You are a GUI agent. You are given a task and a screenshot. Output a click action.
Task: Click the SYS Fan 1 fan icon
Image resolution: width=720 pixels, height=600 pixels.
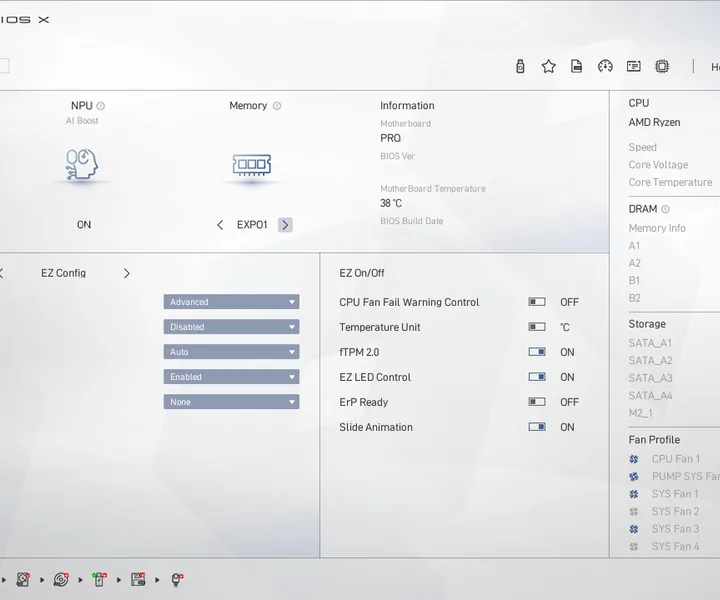click(634, 494)
